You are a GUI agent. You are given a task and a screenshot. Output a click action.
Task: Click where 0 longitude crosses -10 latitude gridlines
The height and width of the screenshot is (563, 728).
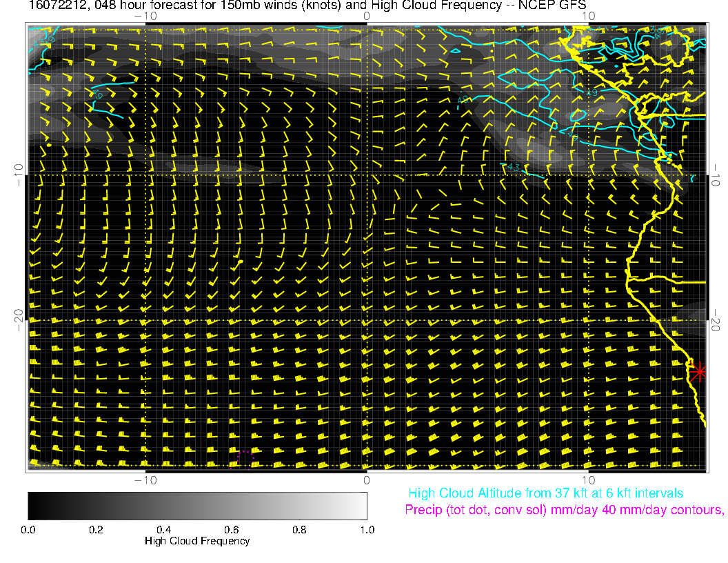pyautogui.click(x=367, y=175)
